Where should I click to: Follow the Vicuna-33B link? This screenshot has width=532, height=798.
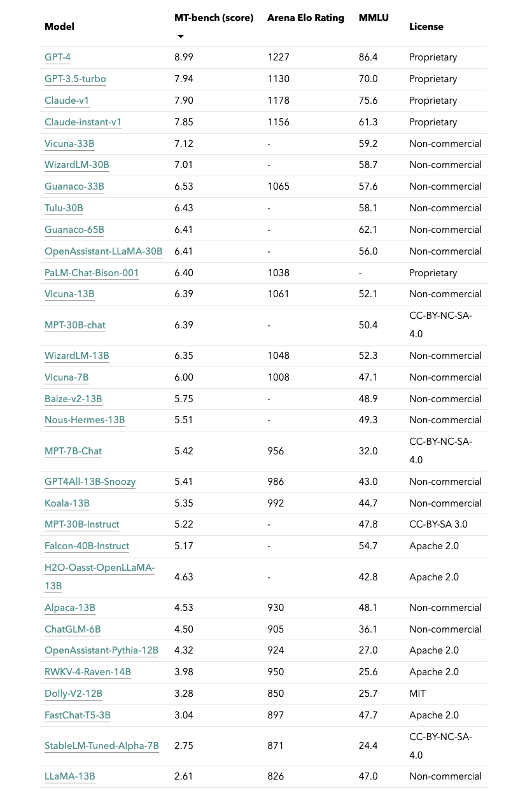pyautogui.click(x=69, y=144)
